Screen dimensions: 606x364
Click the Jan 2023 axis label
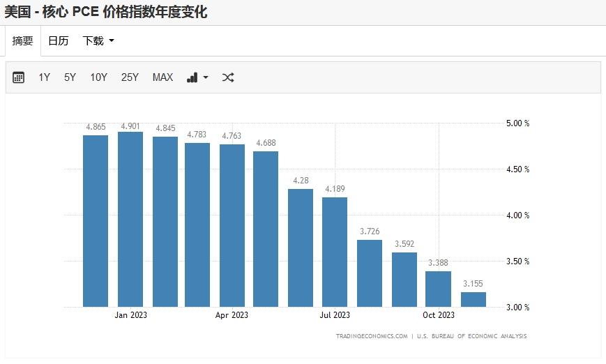[x=130, y=315]
